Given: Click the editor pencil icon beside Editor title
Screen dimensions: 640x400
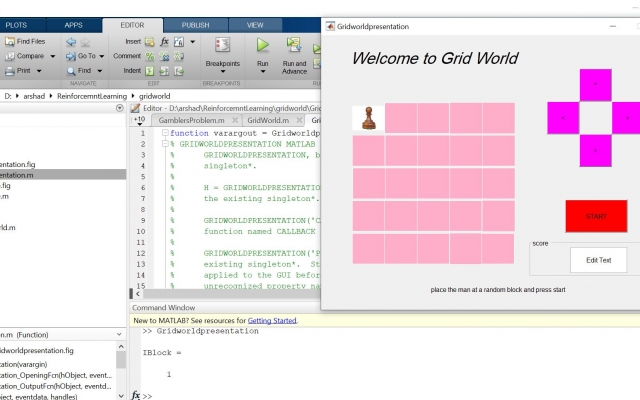Looking at the screenshot, I should [135, 108].
